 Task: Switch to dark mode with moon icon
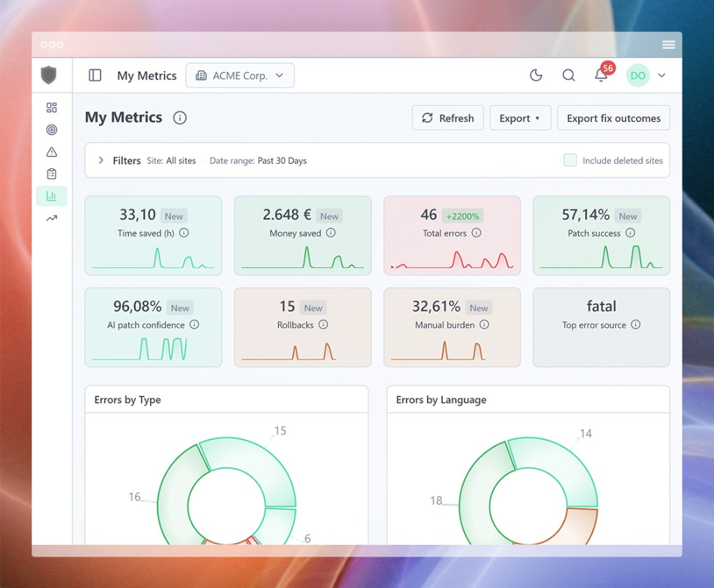pos(536,75)
